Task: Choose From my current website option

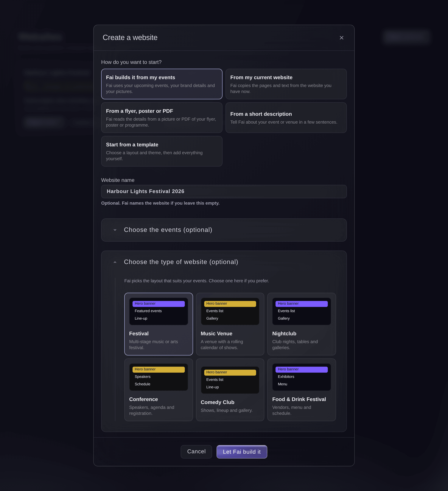Action: pos(286,84)
